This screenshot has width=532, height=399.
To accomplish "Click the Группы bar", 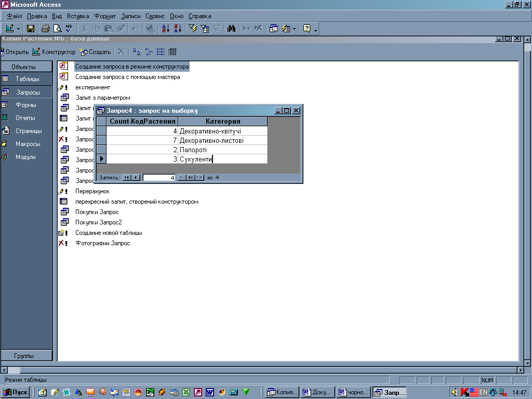I will [26, 355].
